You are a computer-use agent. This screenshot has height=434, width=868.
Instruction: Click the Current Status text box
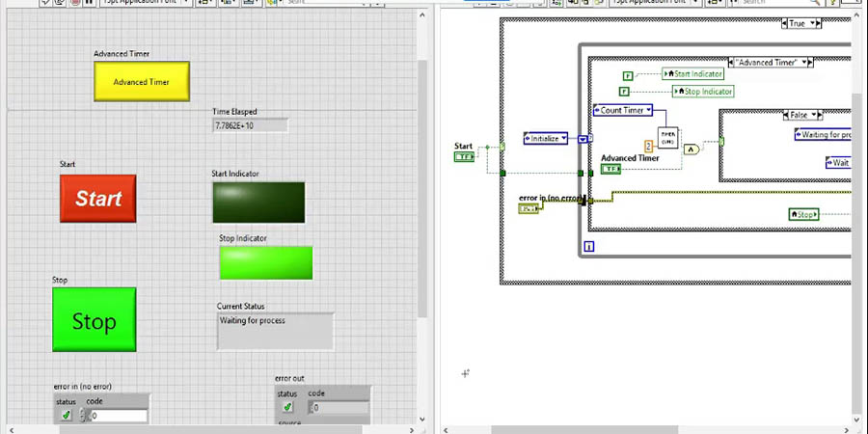click(x=275, y=331)
